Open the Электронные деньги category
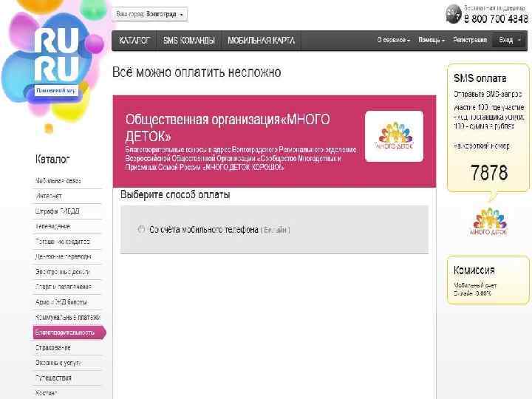This screenshot has width=532, height=399. (x=62, y=272)
